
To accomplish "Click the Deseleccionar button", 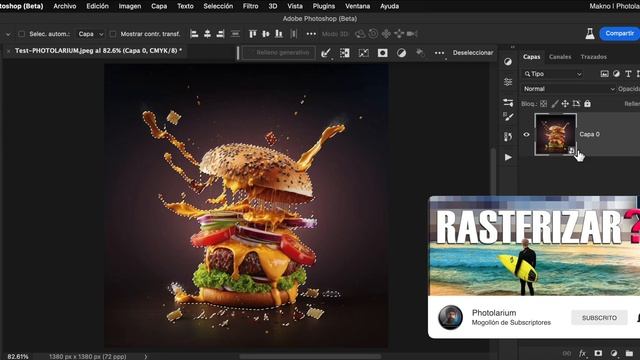I will 473,53.
